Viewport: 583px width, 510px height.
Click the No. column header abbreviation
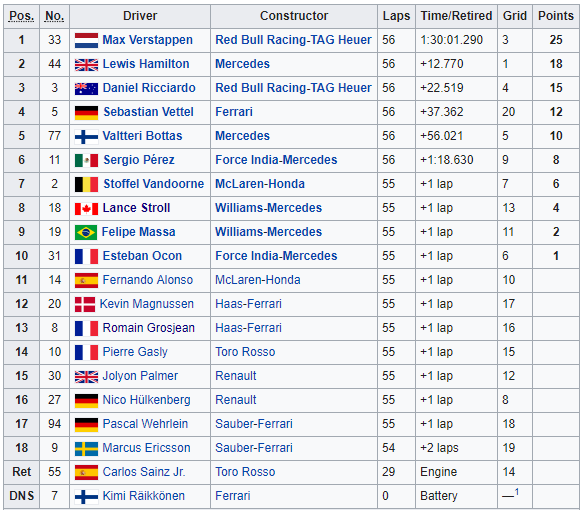point(54,16)
